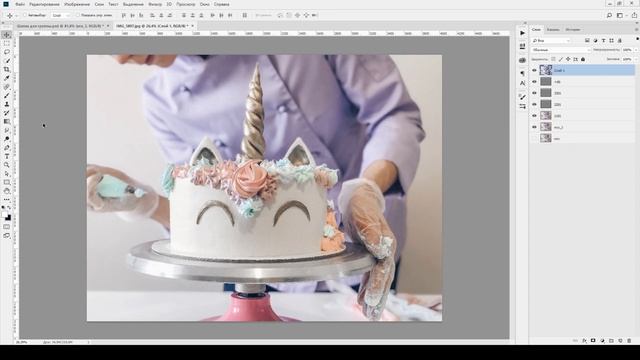Screen dimensions: 640x360
Task: Click the zoom percentage field in status bar
Action: tap(22, 342)
